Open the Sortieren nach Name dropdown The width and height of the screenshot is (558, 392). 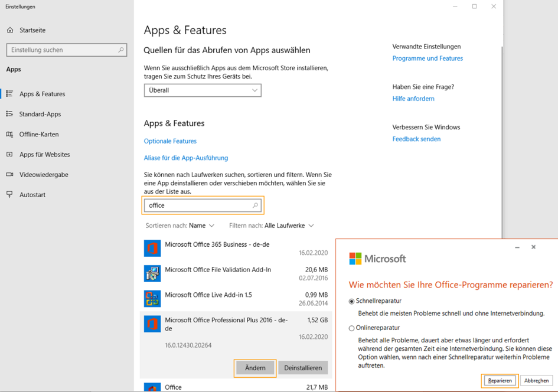(x=180, y=226)
